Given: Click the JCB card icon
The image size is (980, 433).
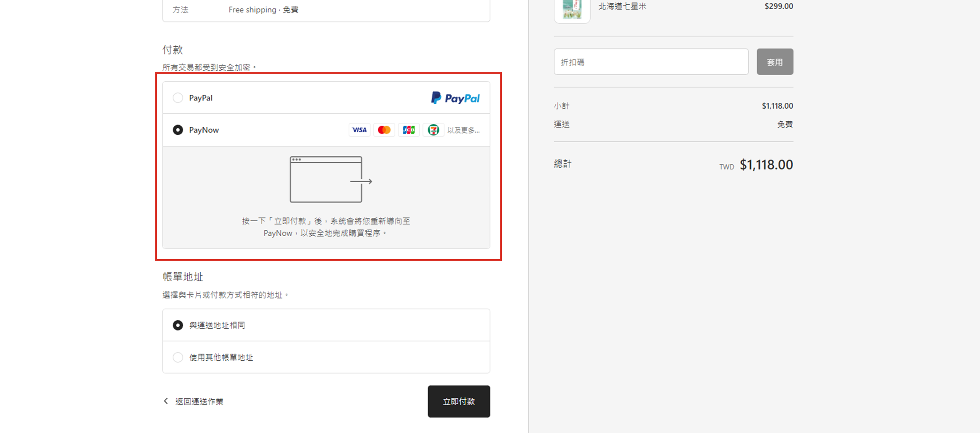Looking at the screenshot, I should 409,130.
